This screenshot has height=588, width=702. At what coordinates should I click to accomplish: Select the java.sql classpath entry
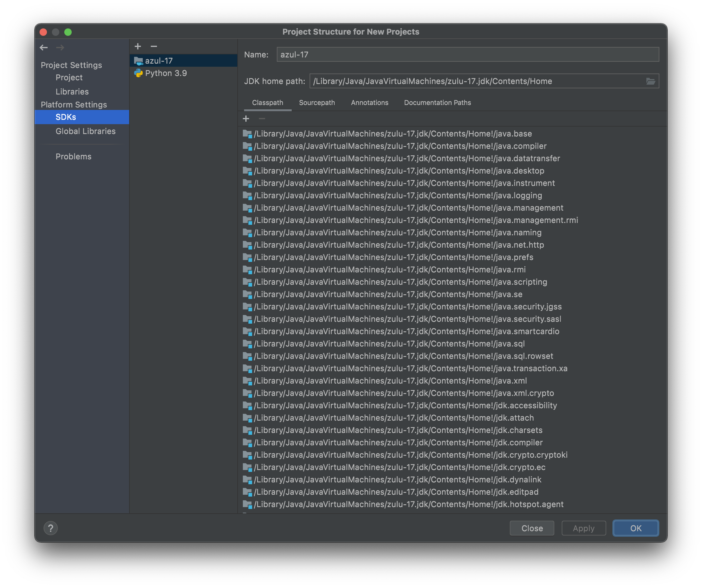pos(452,344)
